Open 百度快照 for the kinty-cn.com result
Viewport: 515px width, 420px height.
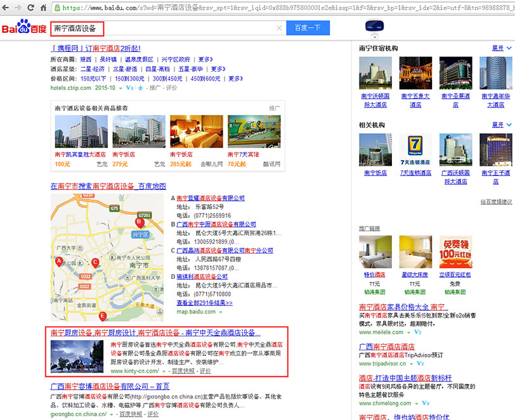point(183,371)
